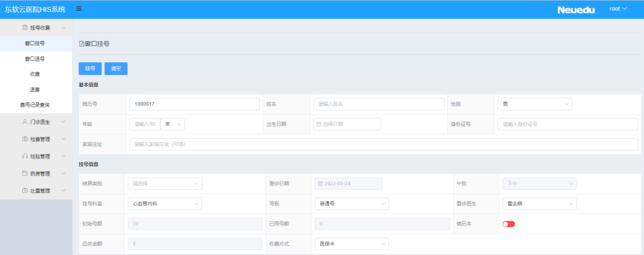
Task: Select 窗口退号 in the sidebar
Action: pos(35,59)
